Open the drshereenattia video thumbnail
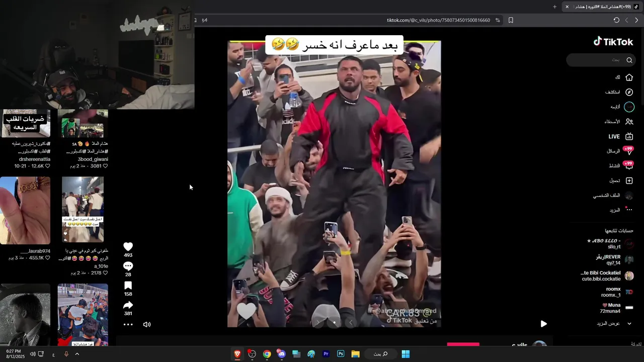 tap(25, 123)
